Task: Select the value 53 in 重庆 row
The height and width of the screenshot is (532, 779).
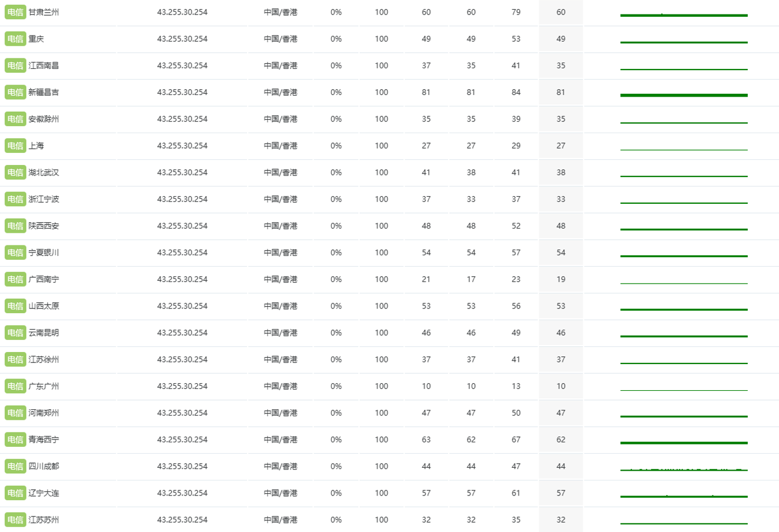Action: pyautogui.click(x=516, y=39)
